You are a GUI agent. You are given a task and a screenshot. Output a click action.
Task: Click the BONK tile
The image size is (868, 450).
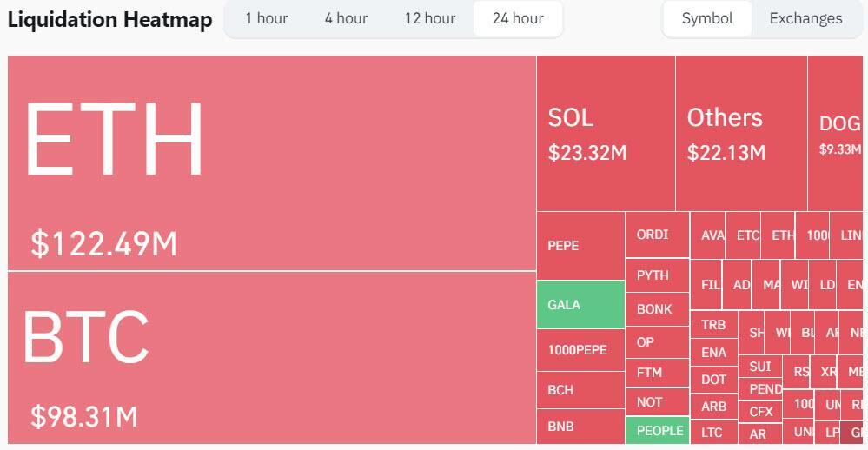[657, 309]
